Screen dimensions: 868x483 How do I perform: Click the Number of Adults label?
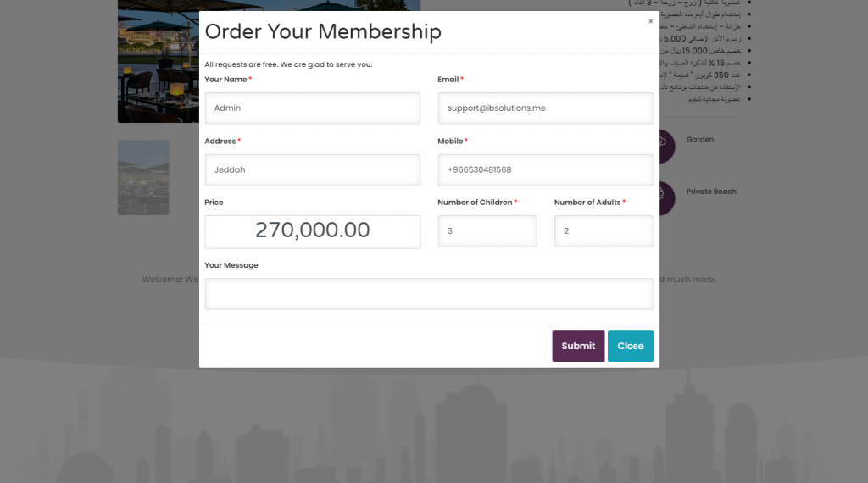[x=587, y=203]
